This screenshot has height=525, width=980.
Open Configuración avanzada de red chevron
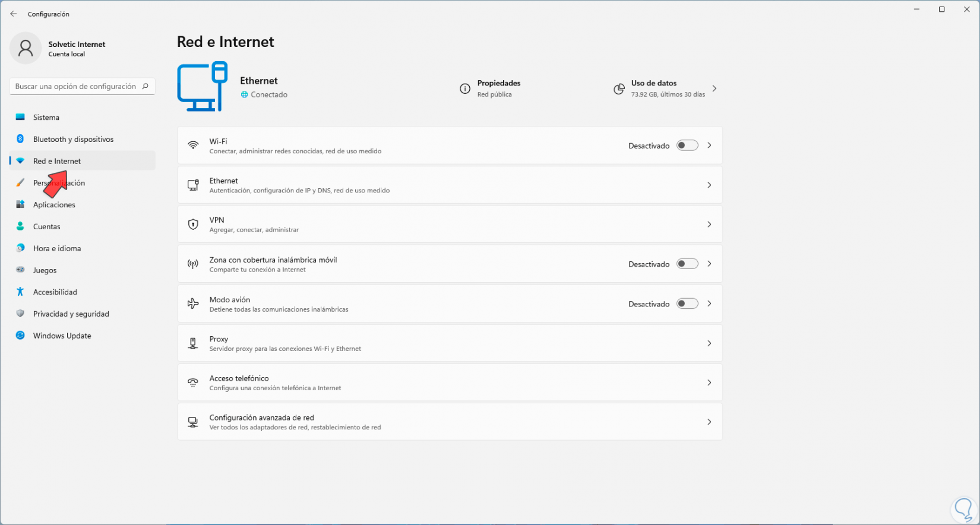click(x=709, y=422)
